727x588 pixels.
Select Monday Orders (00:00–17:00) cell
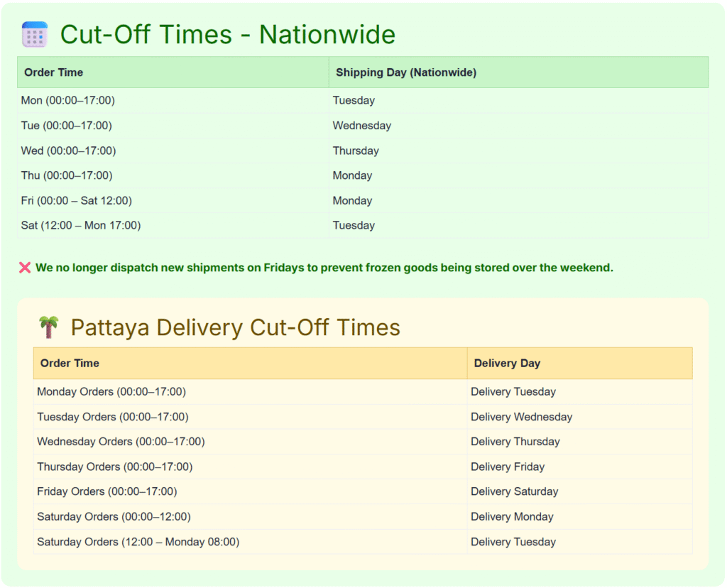coord(111,391)
